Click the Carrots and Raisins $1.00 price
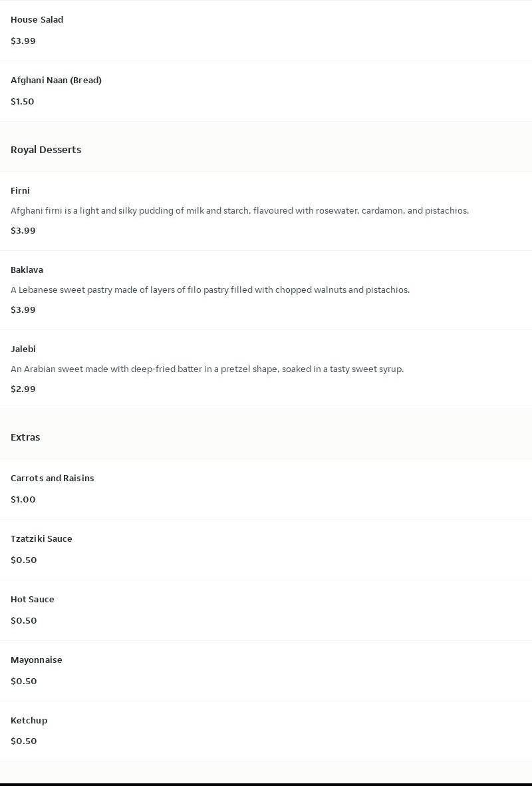Viewport: 532px width, 786px height. [23, 500]
